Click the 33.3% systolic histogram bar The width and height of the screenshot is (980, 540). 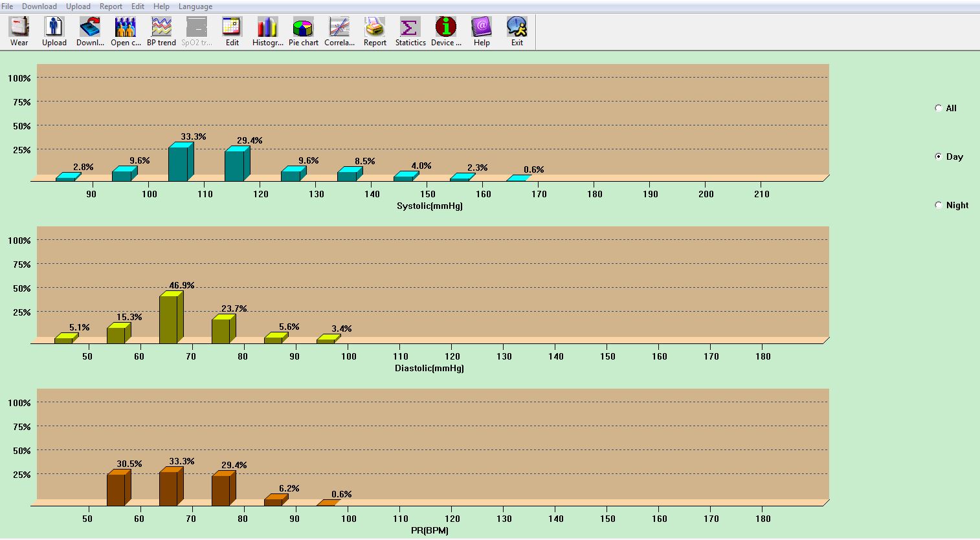(x=179, y=163)
